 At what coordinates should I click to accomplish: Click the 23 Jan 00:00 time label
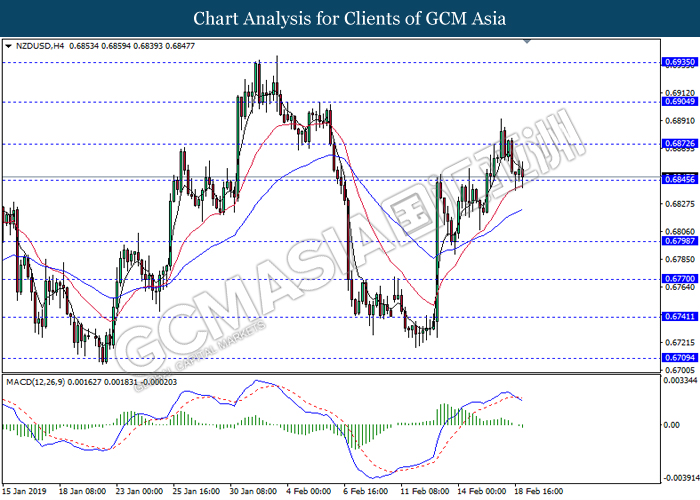(x=139, y=491)
